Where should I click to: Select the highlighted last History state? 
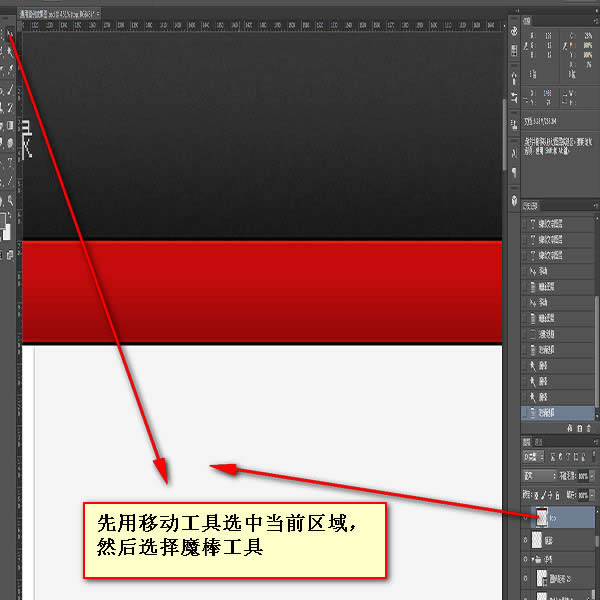click(558, 413)
